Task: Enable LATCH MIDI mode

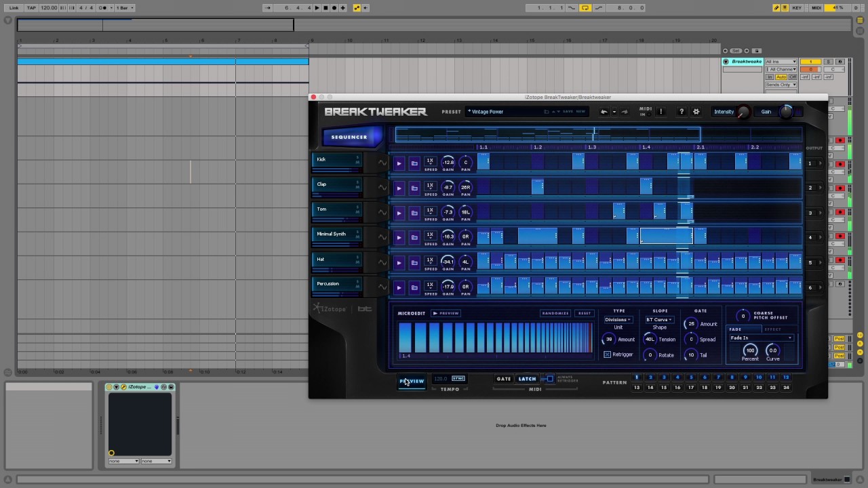Action: point(527,379)
